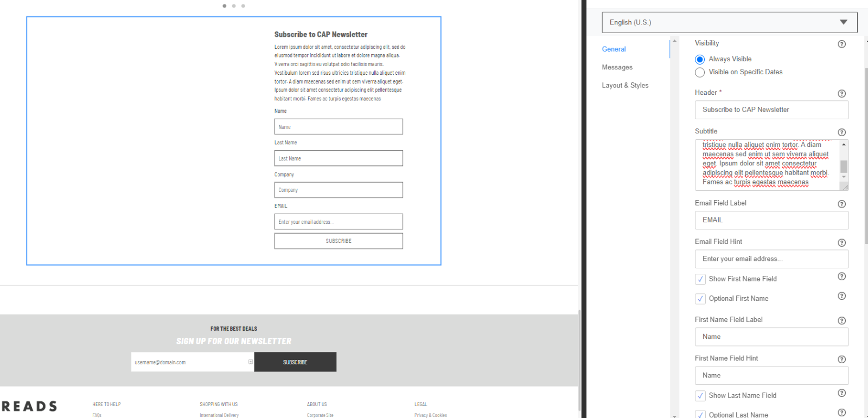
Task: Click the Header text input field
Action: pyautogui.click(x=771, y=110)
